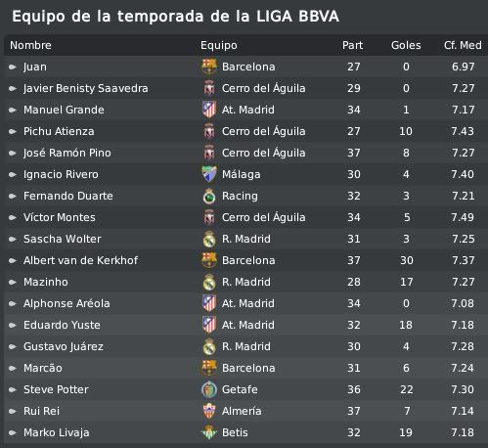Click the arrow icon next to Mazinho
The image size is (488, 448).
click(13, 282)
